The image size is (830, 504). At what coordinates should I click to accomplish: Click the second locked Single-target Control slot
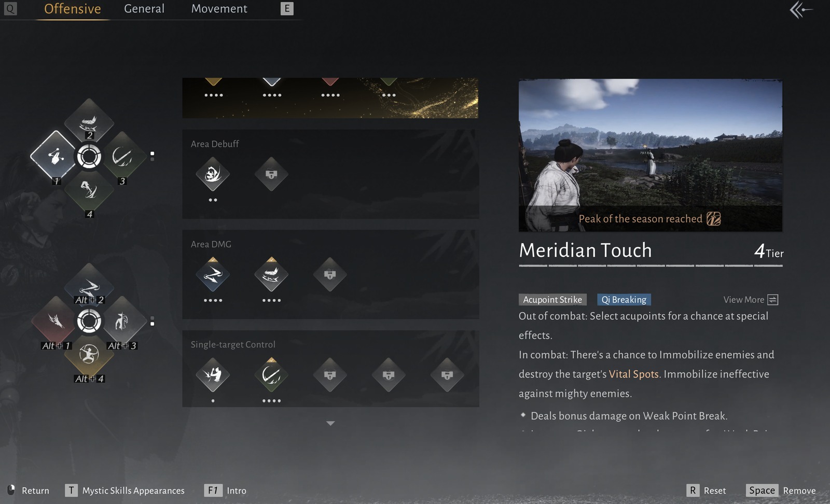pyautogui.click(x=389, y=374)
